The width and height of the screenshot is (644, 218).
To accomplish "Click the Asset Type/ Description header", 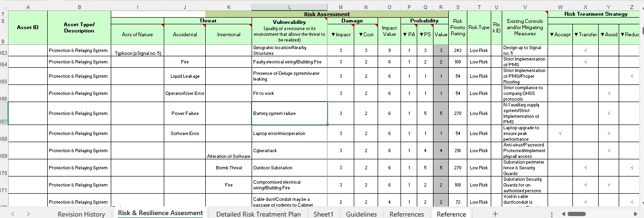I will coord(79,28).
